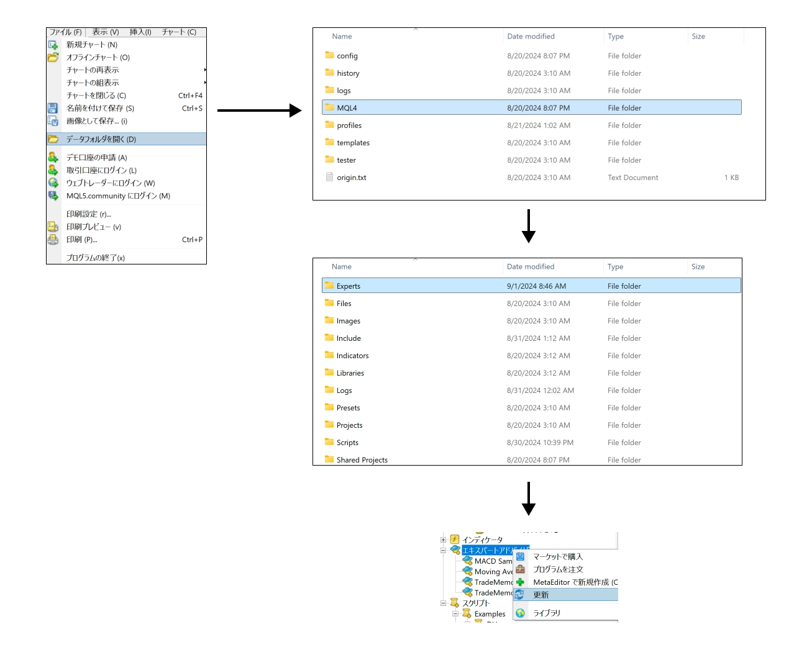This screenshot has width=812, height=650.
Task: Open the チャート (C) menu
Action: coord(179,32)
